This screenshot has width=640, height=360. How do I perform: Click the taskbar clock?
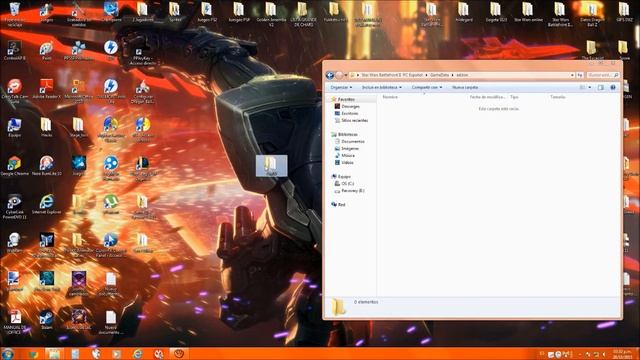coord(623,353)
